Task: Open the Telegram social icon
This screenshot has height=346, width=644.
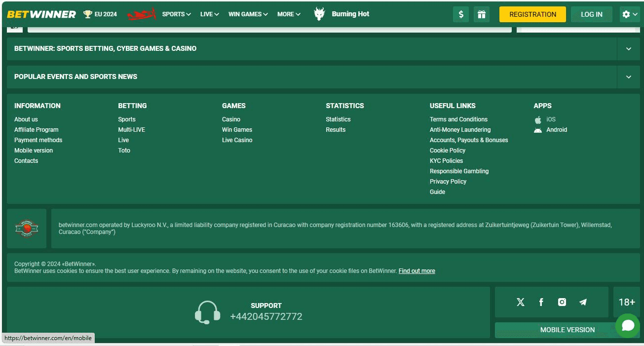Action: [x=583, y=302]
